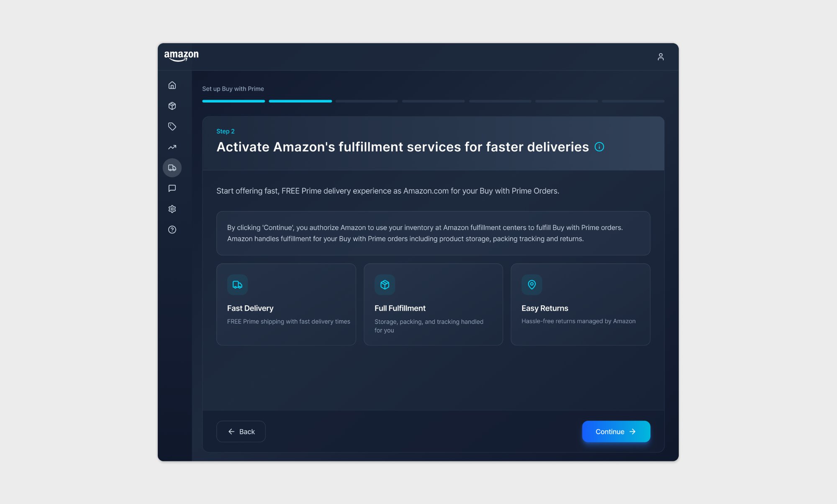The height and width of the screenshot is (504, 837).
Task: Open the package/products sidebar icon
Action: pos(172,106)
